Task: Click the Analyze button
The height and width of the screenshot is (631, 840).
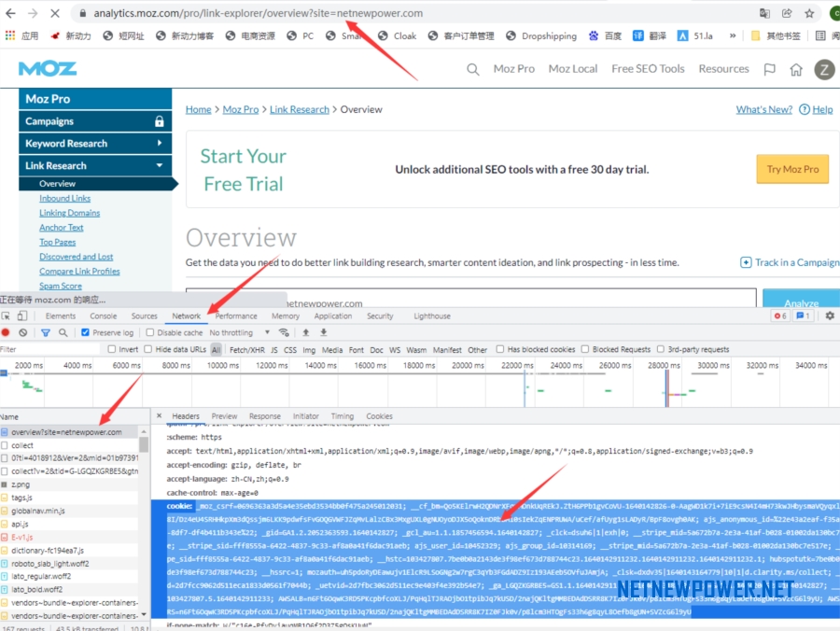Action: pyautogui.click(x=801, y=299)
